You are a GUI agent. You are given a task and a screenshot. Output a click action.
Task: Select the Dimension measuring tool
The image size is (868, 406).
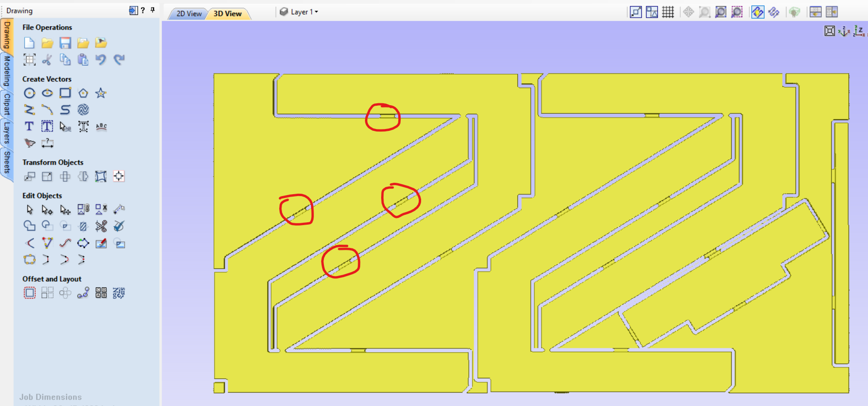coord(47,143)
